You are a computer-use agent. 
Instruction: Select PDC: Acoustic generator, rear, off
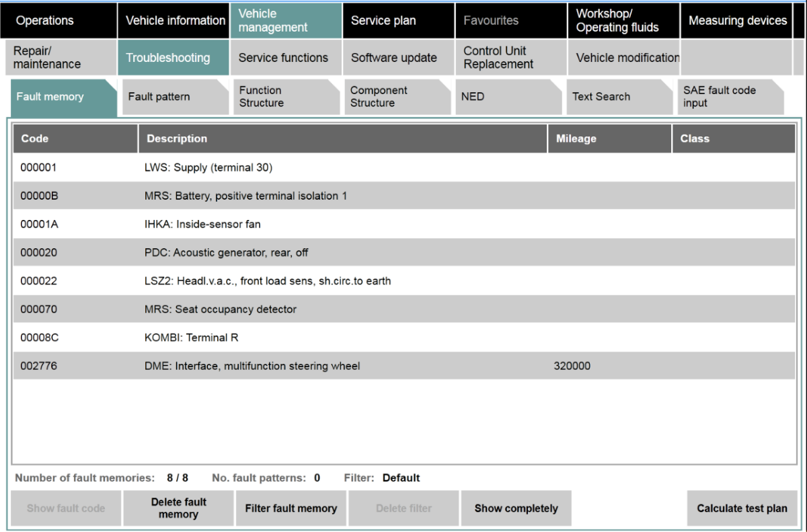point(404,252)
